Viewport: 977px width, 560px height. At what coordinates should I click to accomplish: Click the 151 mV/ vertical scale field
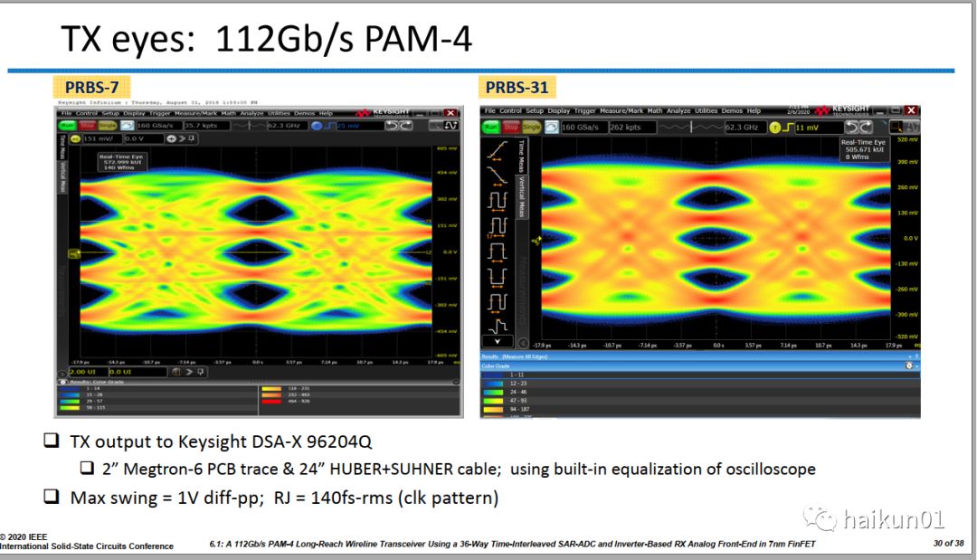(101, 138)
